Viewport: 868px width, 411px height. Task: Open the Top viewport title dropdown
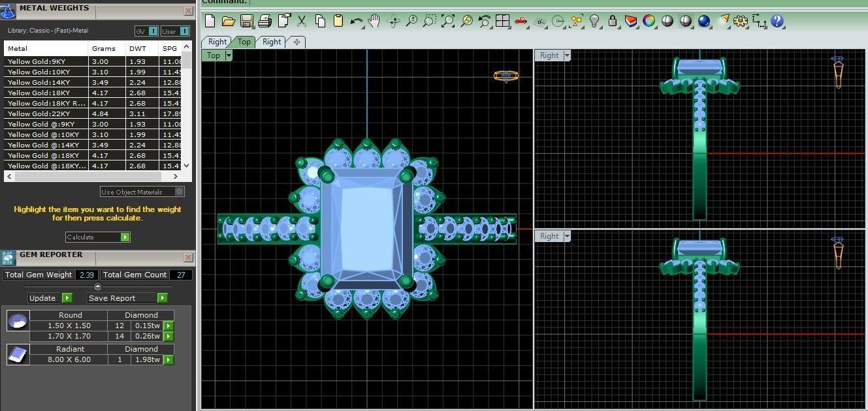[x=229, y=55]
